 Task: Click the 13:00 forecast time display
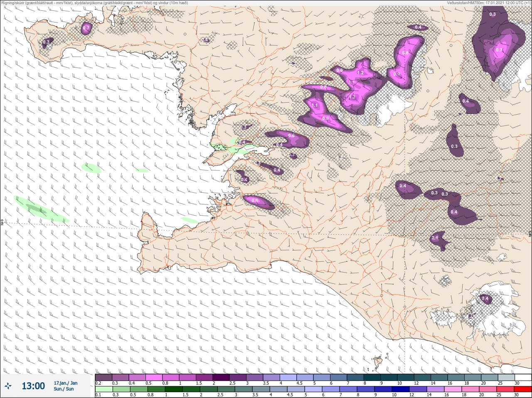[33, 386]
